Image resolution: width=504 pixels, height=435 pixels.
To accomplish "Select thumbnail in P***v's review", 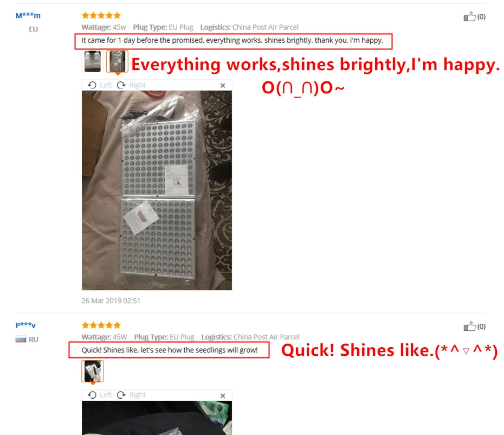I will tap(93, 371).
